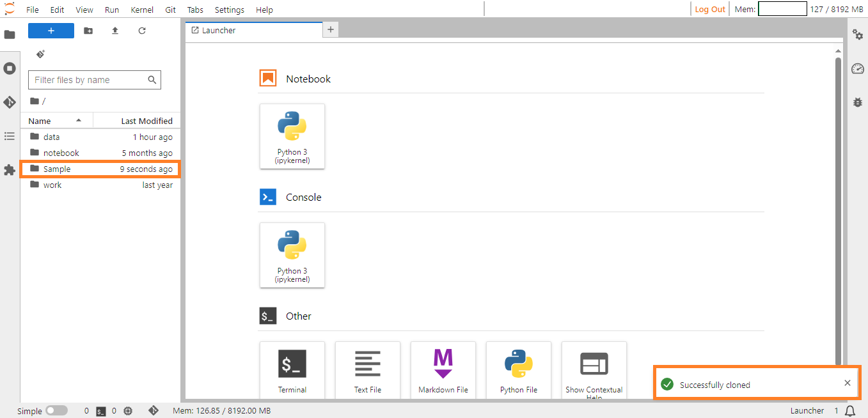The height and width of the screenshot is (418, 868).
Task: Sort files by Last Modified column
Action: [137, 121]
